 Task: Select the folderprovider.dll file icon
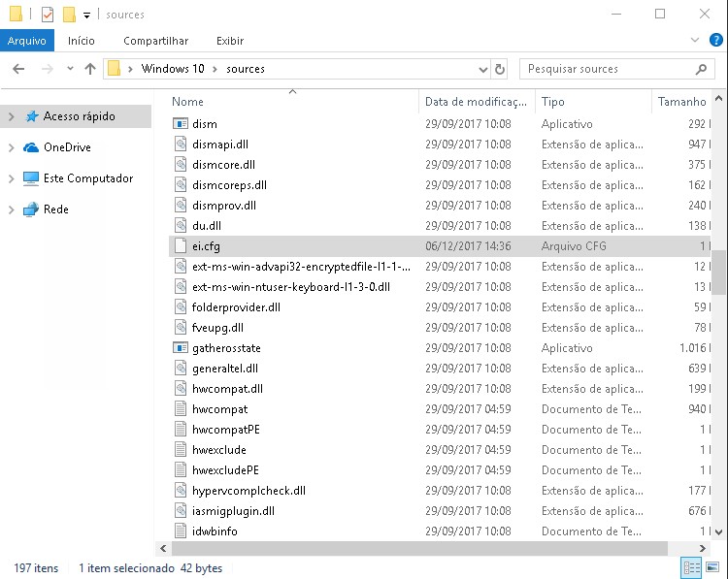(x=181, y=307)
